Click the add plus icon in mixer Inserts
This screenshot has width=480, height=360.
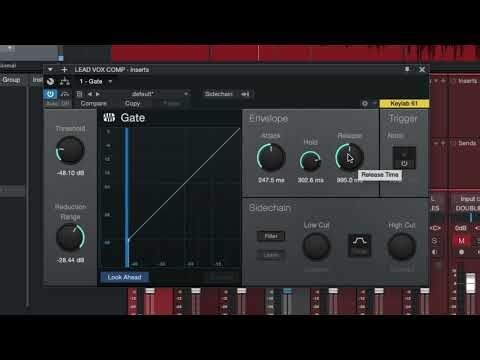coord(443,81)
